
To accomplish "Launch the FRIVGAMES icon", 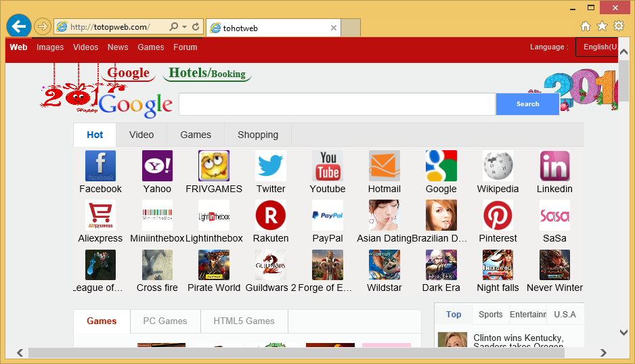I will tap(214, 166).
